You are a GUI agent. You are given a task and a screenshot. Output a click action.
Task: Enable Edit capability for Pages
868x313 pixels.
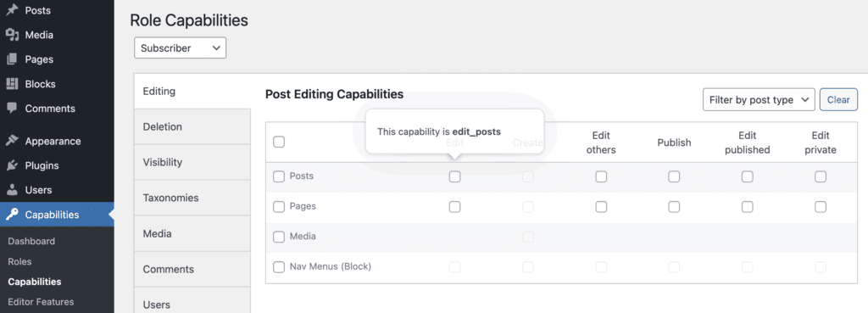click(x=454, y=207)
